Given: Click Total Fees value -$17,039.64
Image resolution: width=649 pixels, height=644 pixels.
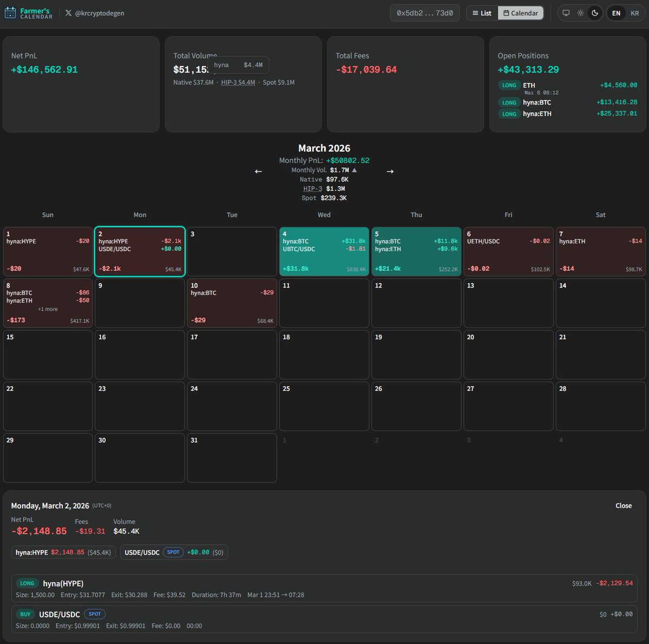Looking at the screenshot, I should [366, 69].
